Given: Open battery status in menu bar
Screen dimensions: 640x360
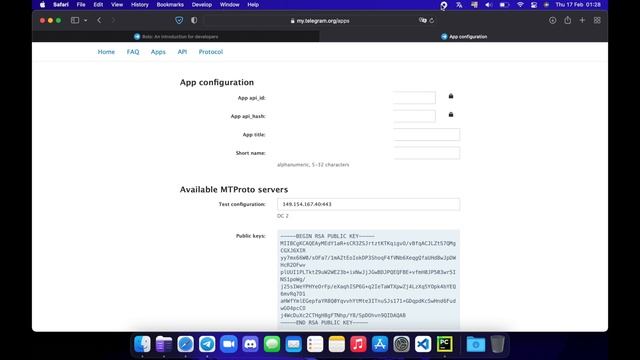Looking at the screenshot, I should click(x=504, y=5).
